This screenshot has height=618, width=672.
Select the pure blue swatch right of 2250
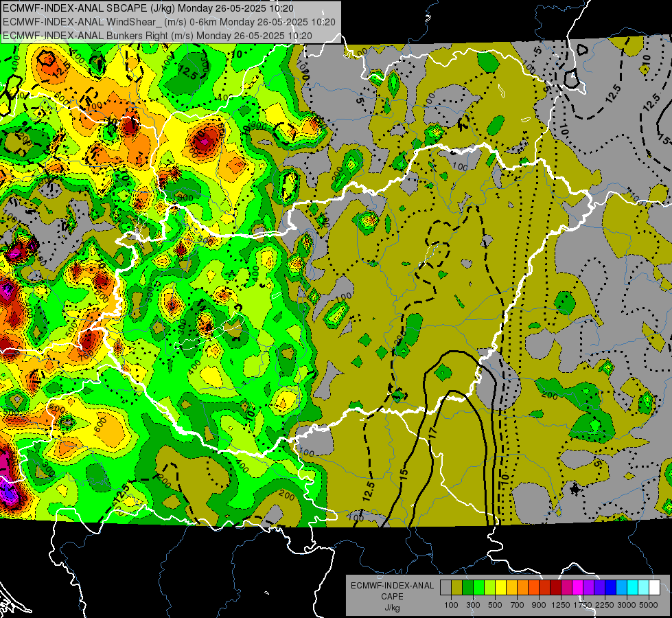pyautogui.click(x=610, y=588)
